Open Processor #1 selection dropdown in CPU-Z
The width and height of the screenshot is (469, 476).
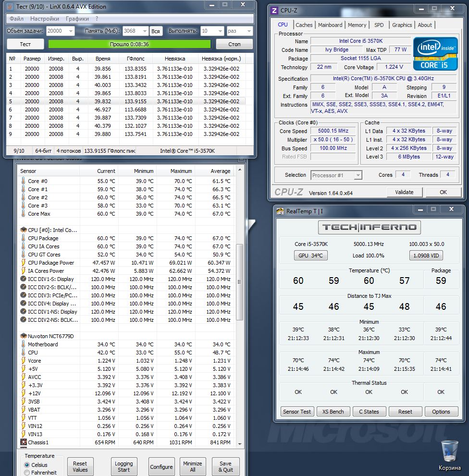coord(358,175)
